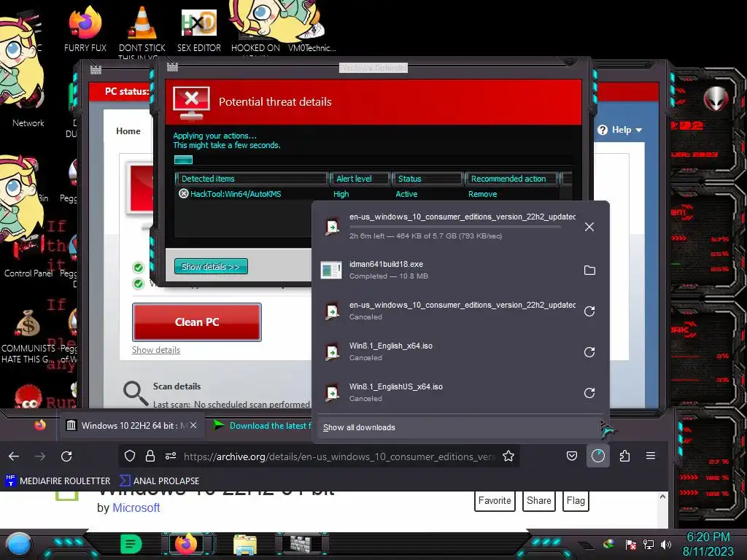Expand the Help dropdown in Defender
Screen dimensions: 747x560
click(620, 130)
